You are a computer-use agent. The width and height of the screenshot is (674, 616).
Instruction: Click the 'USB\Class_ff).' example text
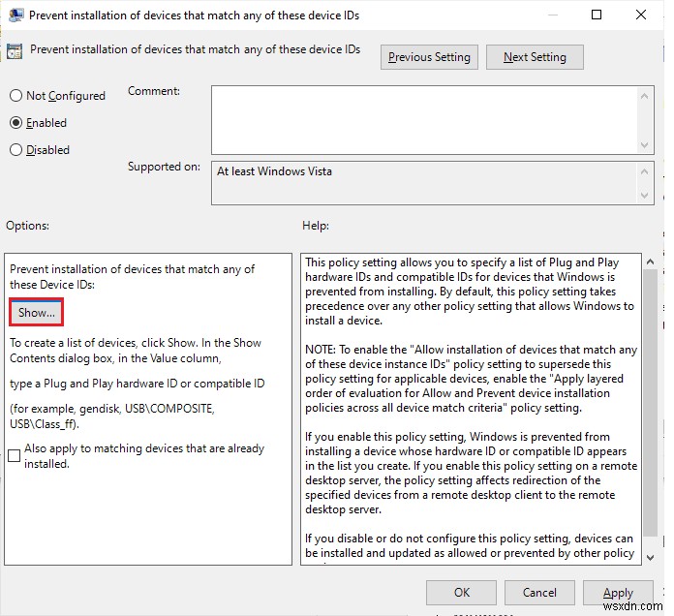tap(45, 424)
